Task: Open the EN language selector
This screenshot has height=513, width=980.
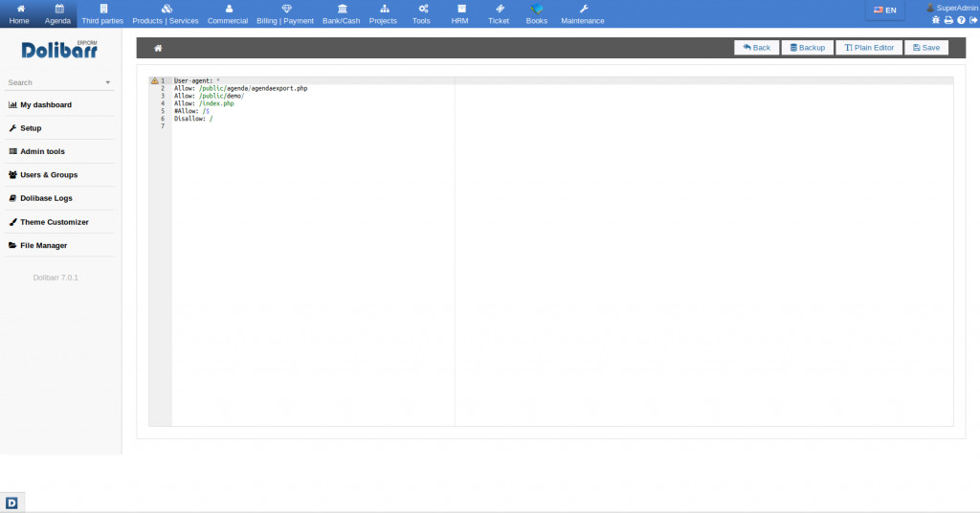Action: [885, 10]
